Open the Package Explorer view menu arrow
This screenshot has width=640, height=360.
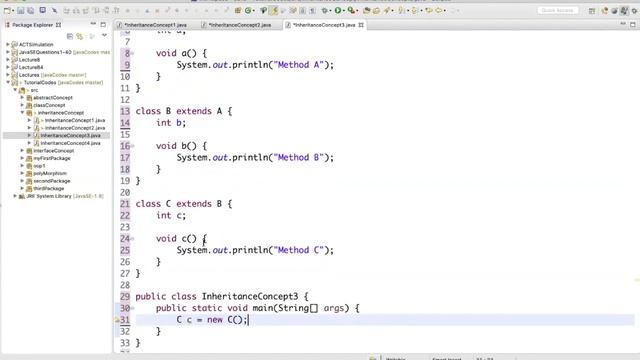(x=104, y=36)
